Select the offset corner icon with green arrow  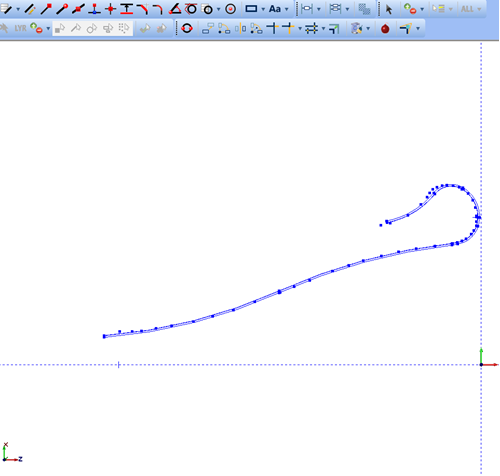coord(334,29)
